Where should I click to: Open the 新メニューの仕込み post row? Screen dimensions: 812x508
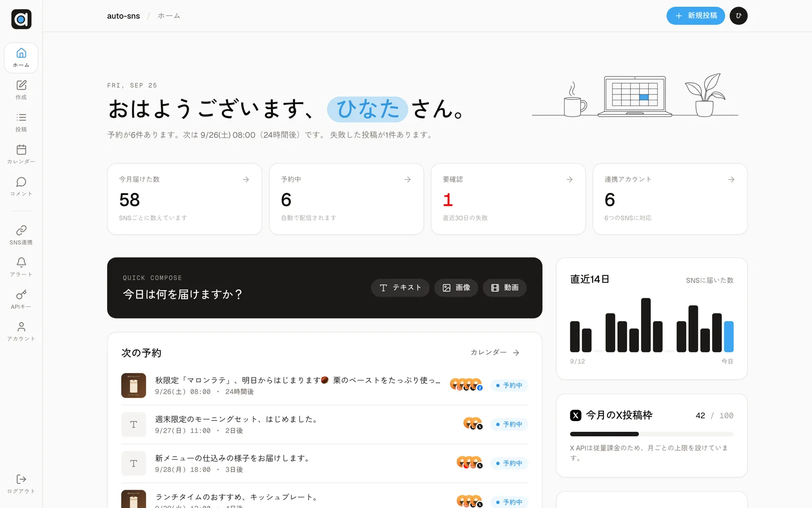[325, 463]
